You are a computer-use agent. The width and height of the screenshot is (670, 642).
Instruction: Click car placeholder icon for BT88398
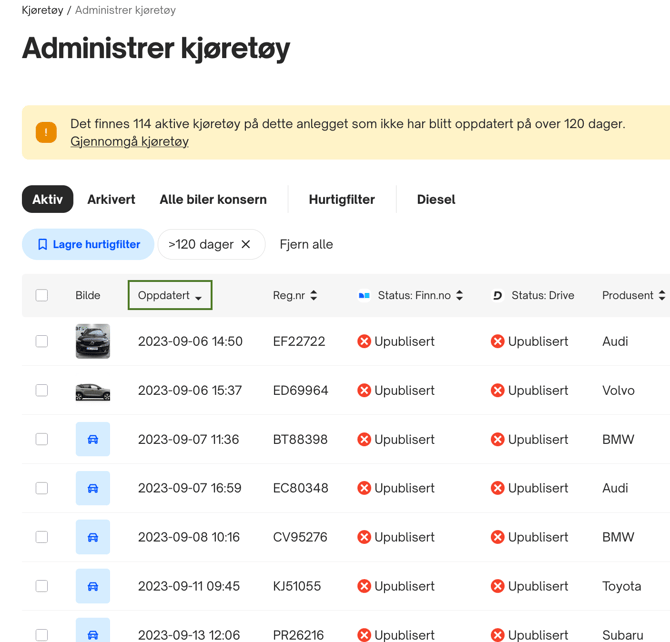coord(93,439)
